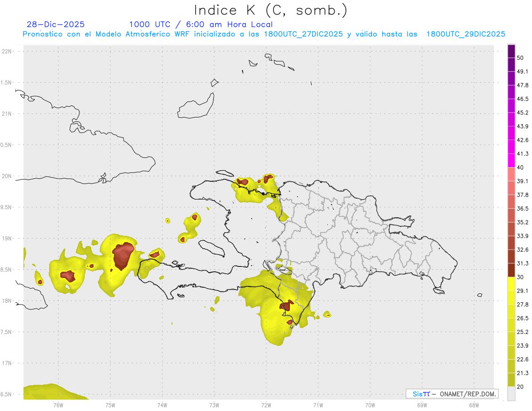Click the color bar value 50
This screenshot has height=411, width=532.
(x=520, y=58)
